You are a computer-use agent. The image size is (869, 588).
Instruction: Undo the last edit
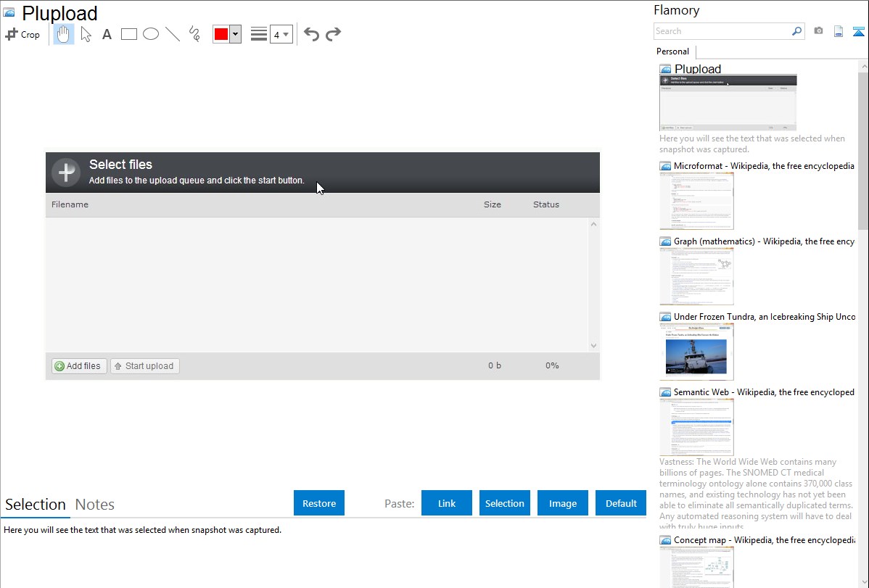point(311,34)
